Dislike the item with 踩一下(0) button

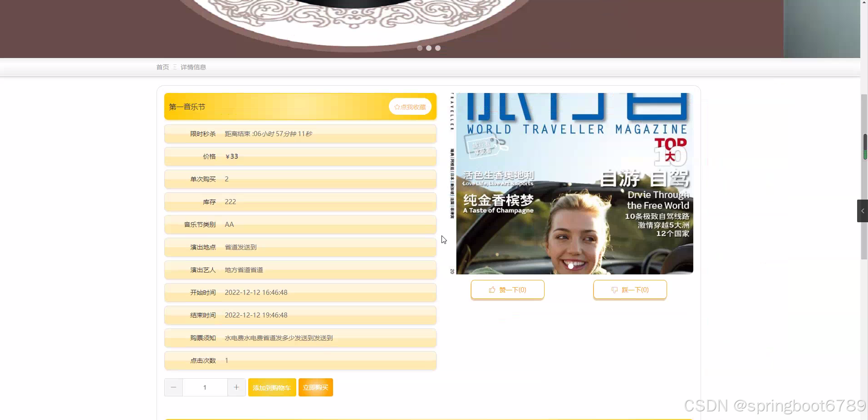pyautogui.click(x=630, y=289)
